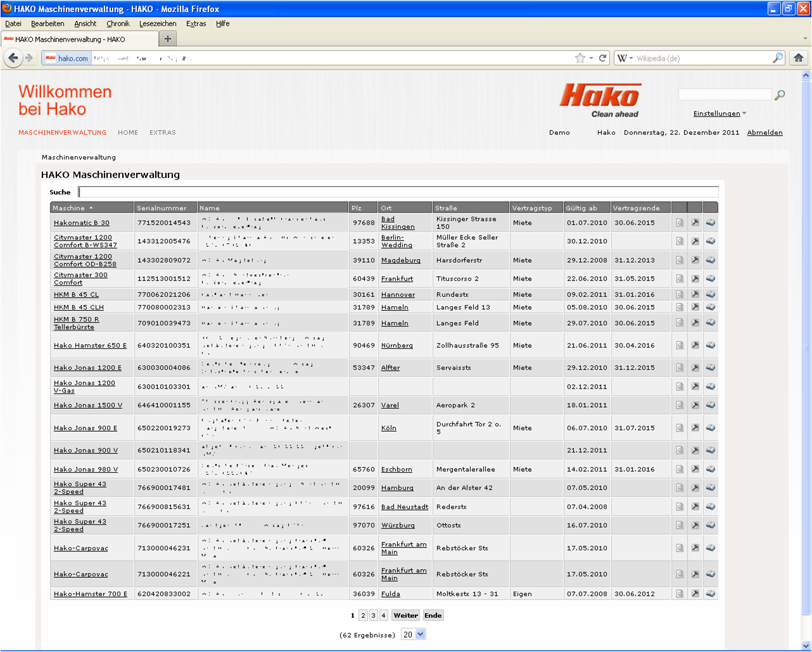812x652 pixels.
Task: Open book icon for Hako-Hamster 700 E
Action: (x=711, y=594)
